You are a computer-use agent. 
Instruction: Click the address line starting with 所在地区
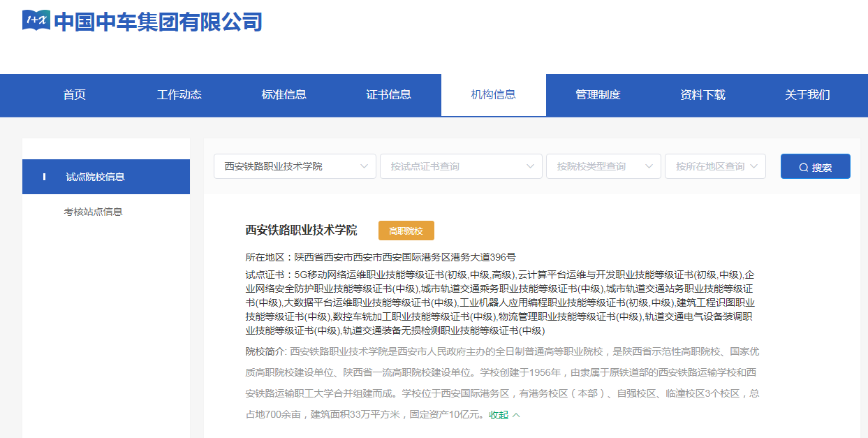(x=381, y=257)
